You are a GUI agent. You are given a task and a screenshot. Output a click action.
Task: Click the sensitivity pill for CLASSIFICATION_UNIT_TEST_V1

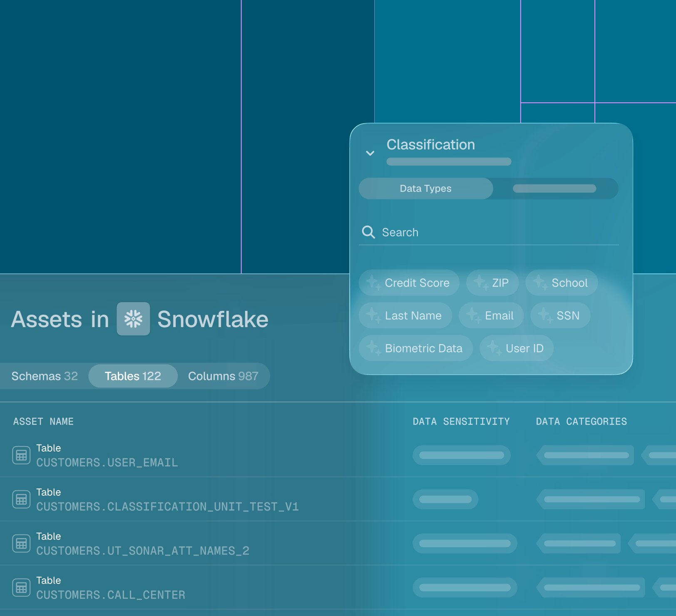(445, 499)
